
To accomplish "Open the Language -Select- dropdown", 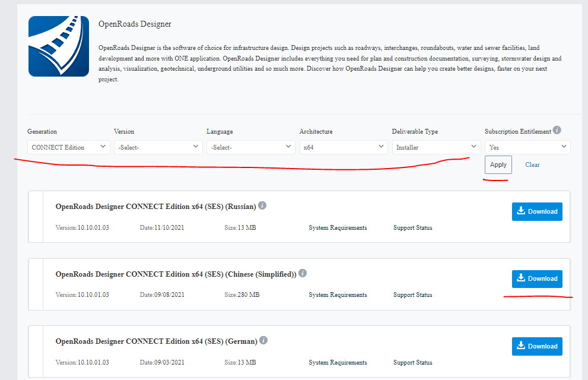I will (251, 147).
